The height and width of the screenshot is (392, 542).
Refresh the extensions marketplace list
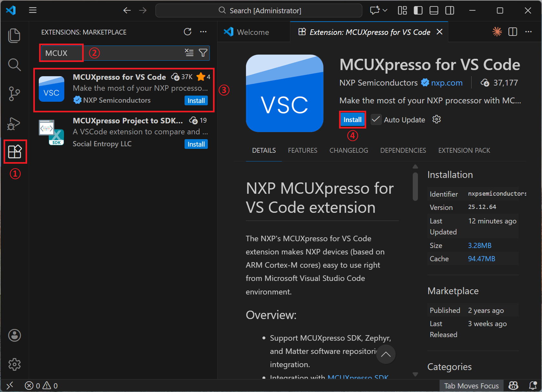[x=187, y=32]
